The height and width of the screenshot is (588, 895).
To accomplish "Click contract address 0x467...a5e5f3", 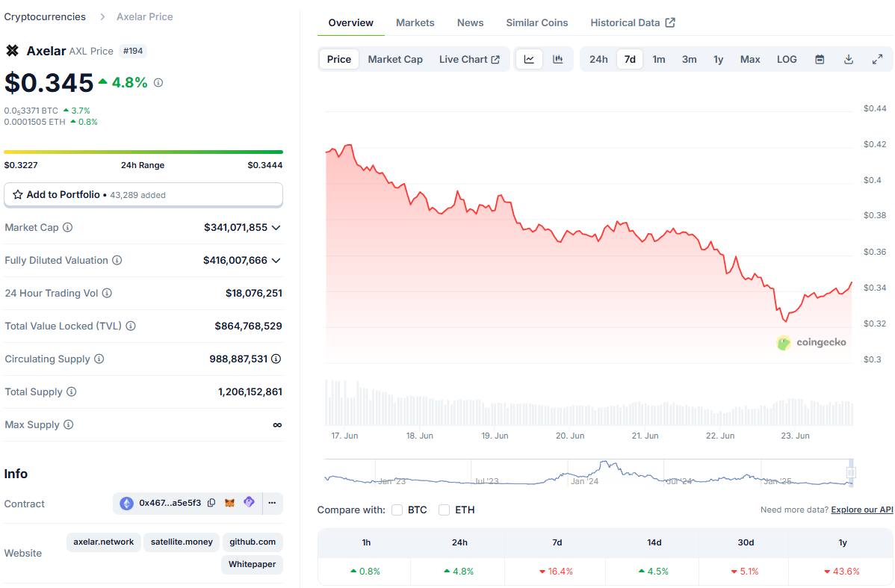I will click(170, 503).
